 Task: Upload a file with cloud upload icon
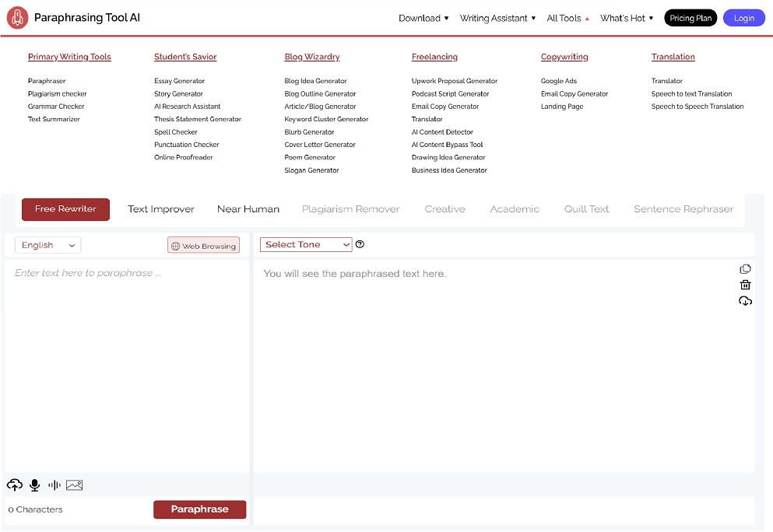[14, 485]
